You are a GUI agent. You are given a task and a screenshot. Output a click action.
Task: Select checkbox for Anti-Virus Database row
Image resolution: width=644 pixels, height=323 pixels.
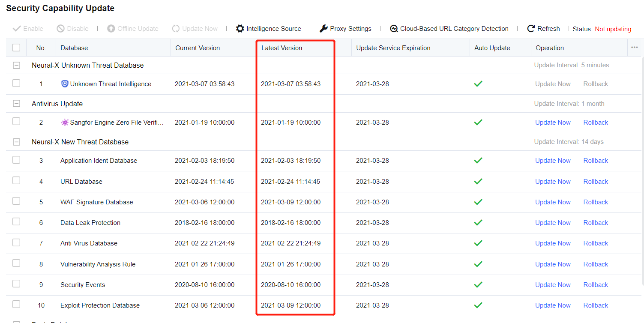click(16, 242)
